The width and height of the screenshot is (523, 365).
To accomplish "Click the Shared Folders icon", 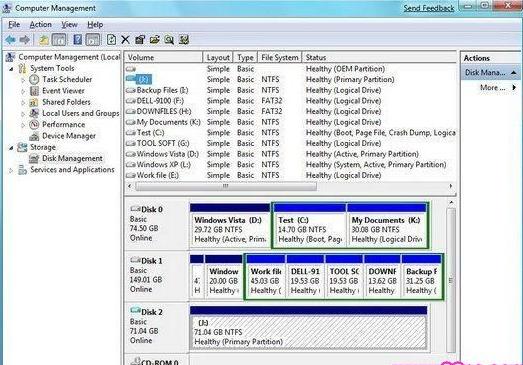I will tap(34, 102).
